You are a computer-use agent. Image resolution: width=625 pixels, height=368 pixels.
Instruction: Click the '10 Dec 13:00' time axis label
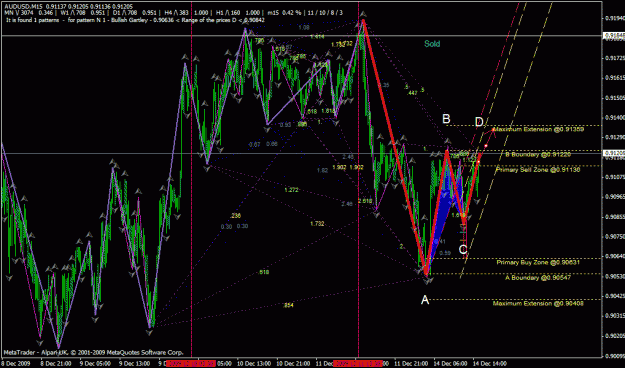(x=254, y=364)
